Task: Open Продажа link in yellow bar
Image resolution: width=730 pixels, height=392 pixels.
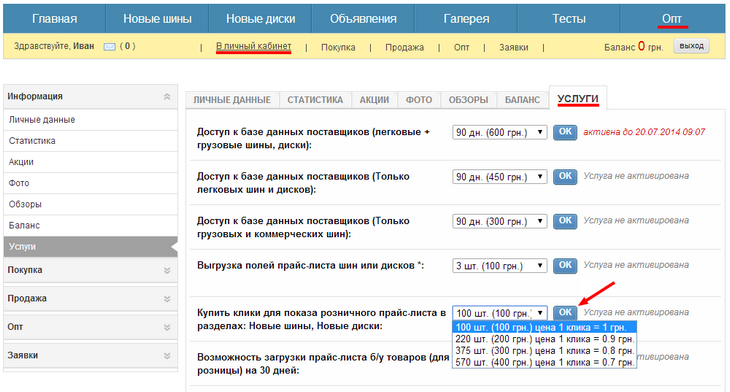Action: pos(405,47)
